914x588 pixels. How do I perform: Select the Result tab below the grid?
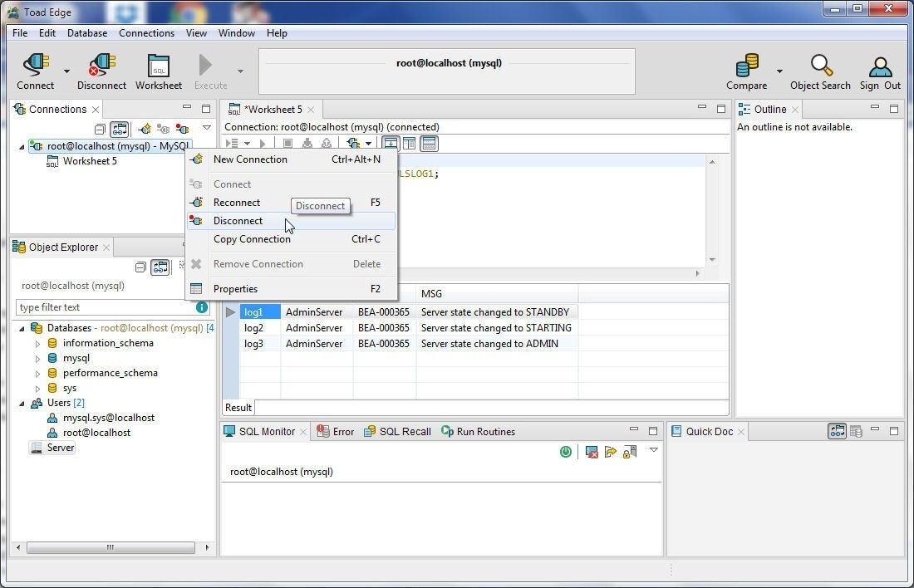238,407
